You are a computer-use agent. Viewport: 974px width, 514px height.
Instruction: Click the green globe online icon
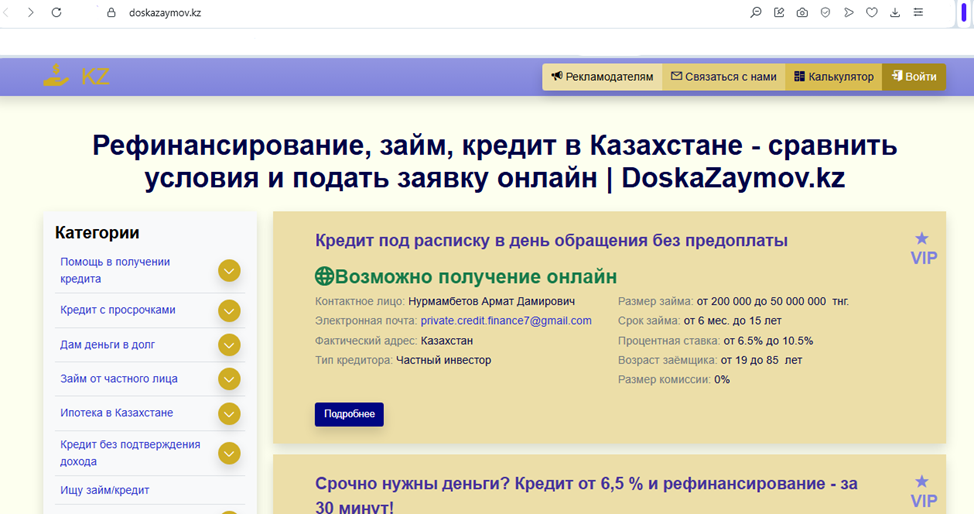pos(324,276)
